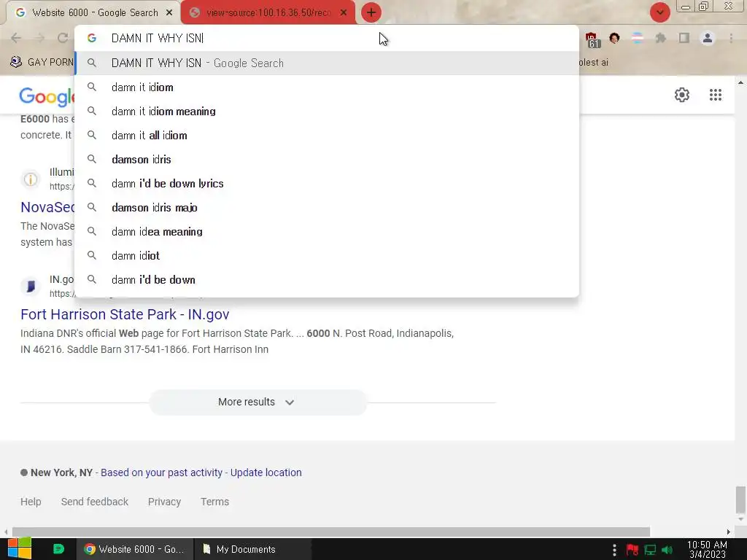Open Send feedback footer link
The image size is (747, 560).
94,502
